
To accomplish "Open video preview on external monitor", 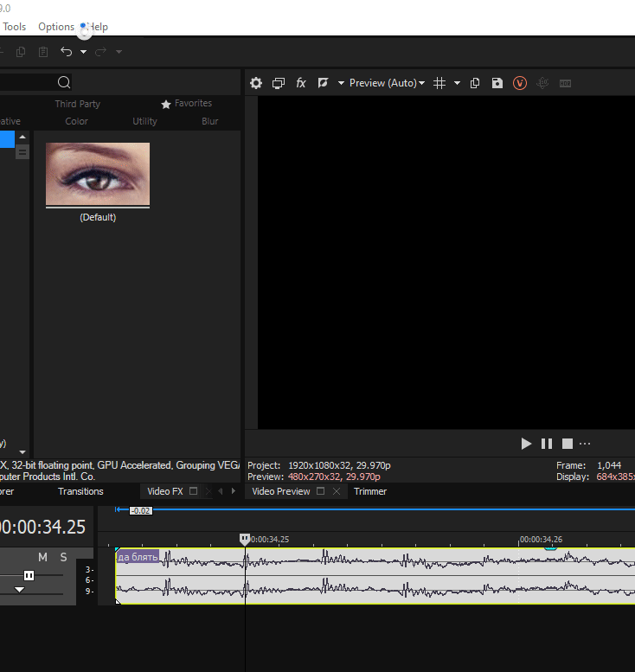I will tap(279, 83).
